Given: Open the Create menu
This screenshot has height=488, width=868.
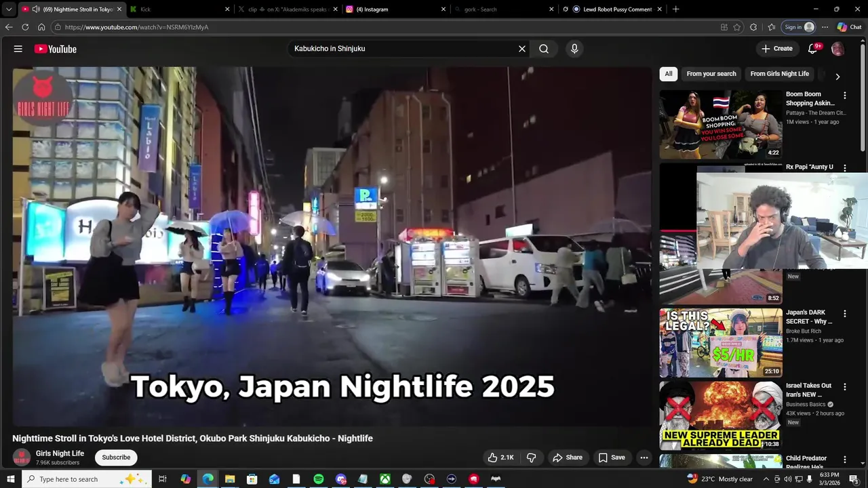Looking at the screenshot, I should [777, 49].
